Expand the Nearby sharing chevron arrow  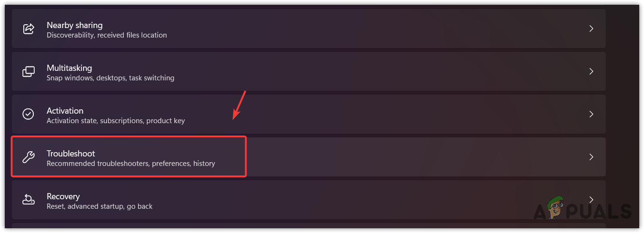coord(591,29)
